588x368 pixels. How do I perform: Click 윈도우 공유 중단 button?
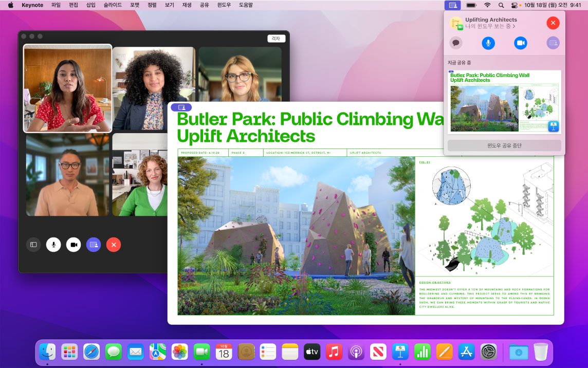coord(504,145)
